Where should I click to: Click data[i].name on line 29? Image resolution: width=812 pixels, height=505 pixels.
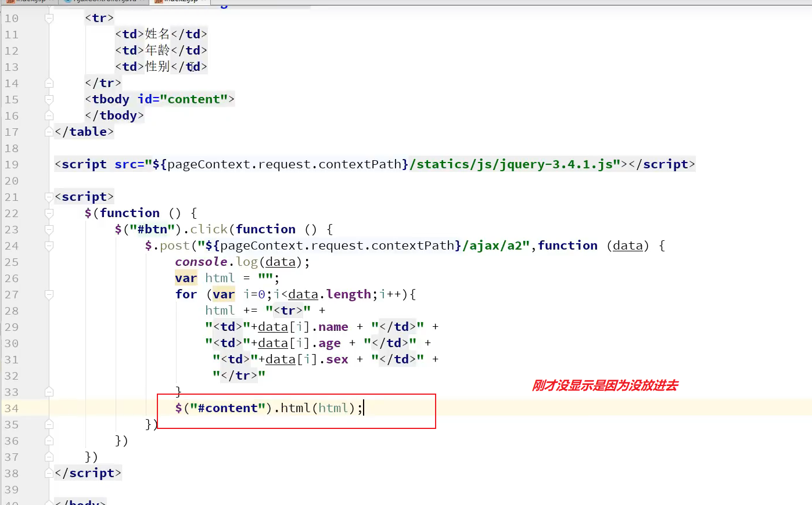click(303, 327)
